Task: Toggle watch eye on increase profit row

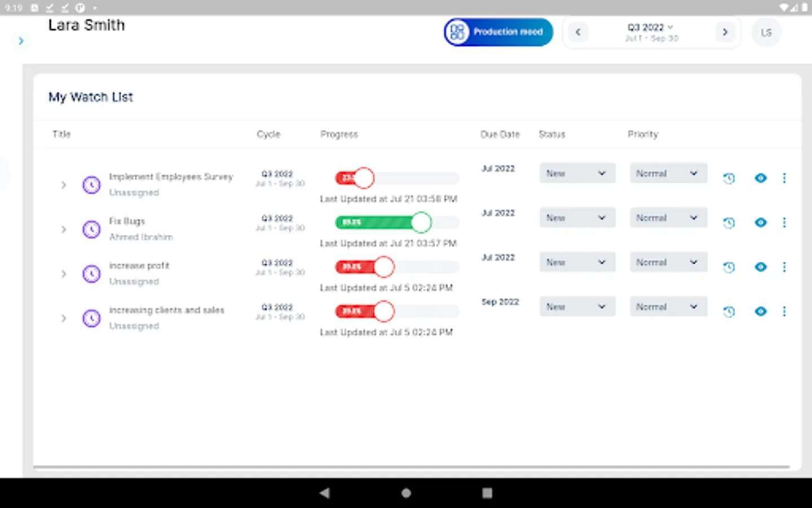Action: click(x=761, y=267)
